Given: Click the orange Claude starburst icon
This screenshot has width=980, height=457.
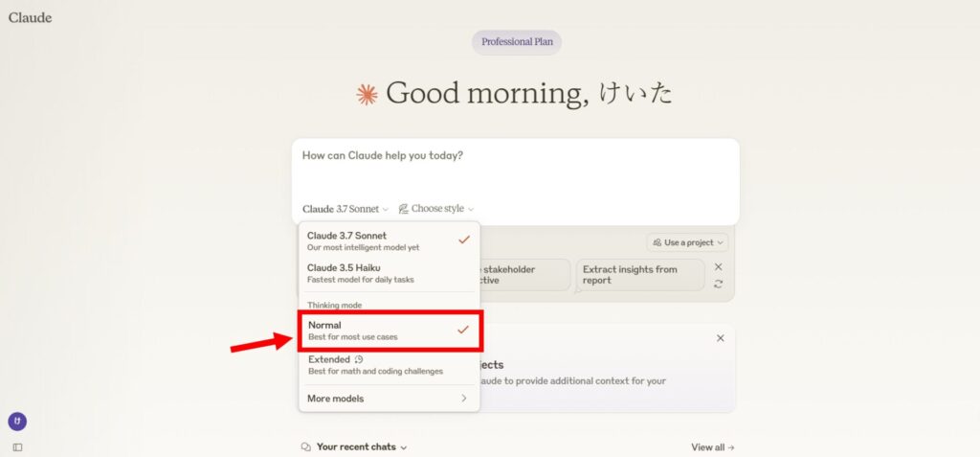Looking at the screenshot, I should [367, 95].
